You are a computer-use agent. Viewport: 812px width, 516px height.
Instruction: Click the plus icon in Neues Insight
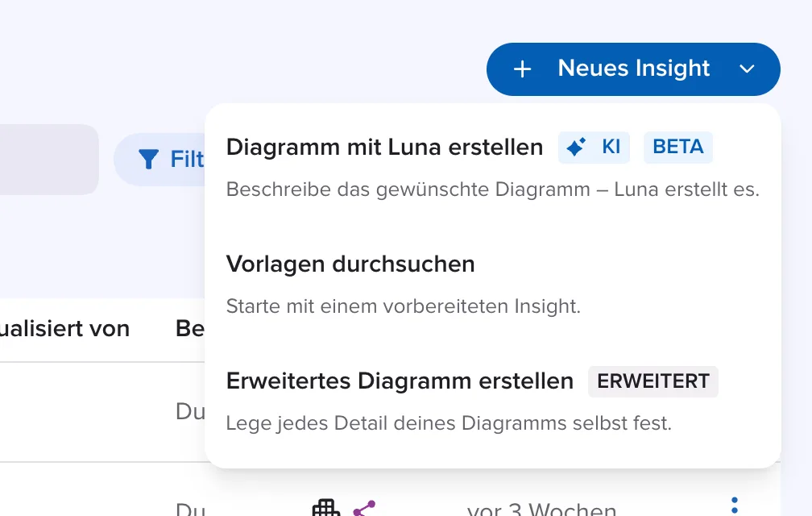pos(522,69)
